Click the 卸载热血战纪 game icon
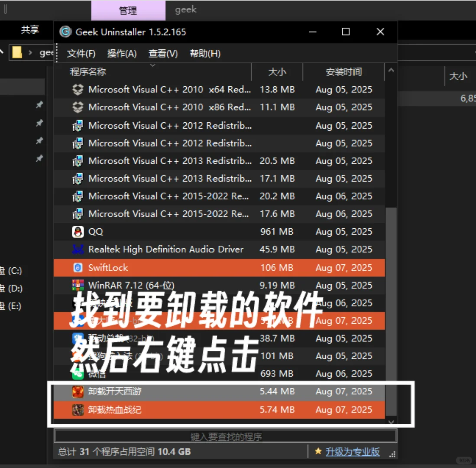This screenshot has width=476, height=468. [78, 410]
